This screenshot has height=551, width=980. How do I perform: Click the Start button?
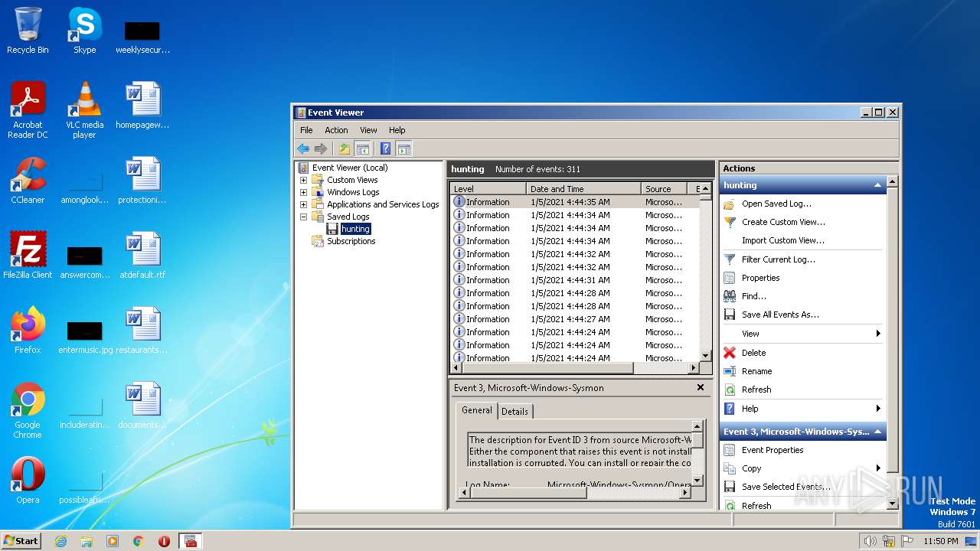click(x=21, y=540)
